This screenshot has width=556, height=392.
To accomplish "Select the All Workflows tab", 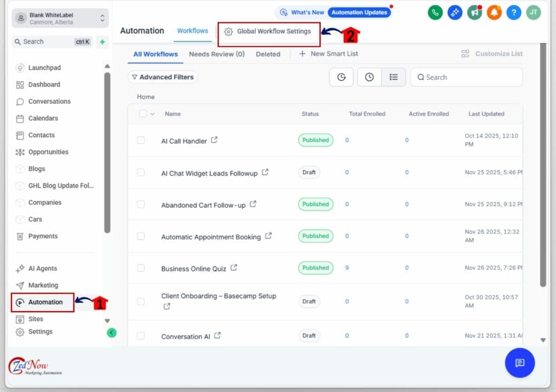I will 155,54.
